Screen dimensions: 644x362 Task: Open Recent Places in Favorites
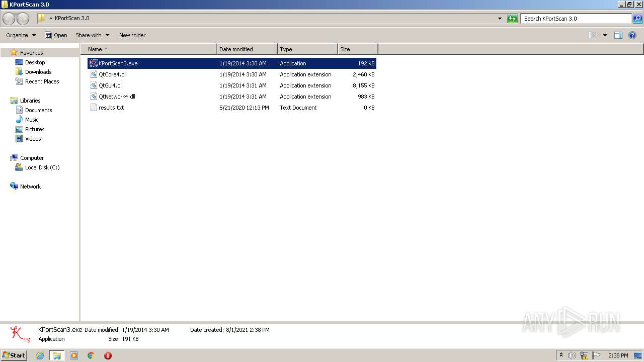point(42,81)
